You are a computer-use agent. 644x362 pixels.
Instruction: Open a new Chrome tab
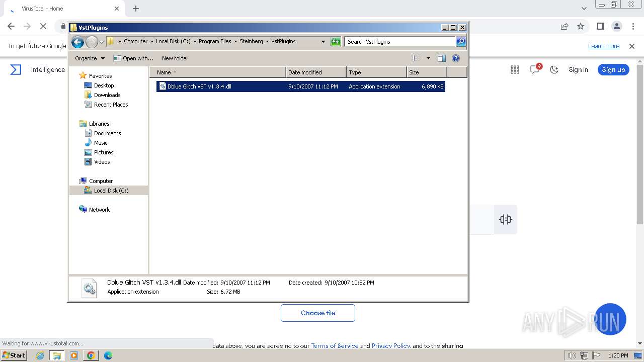click(x=136, y=9)
